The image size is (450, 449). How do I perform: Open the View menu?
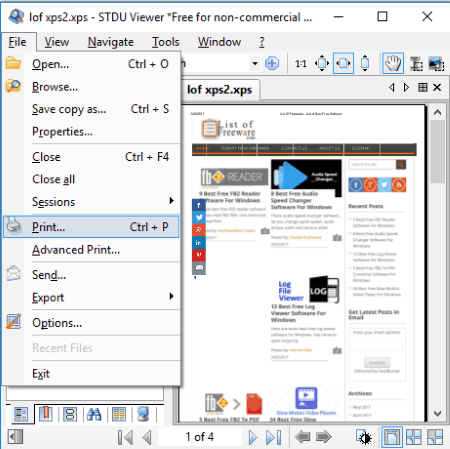coord(57,42)
